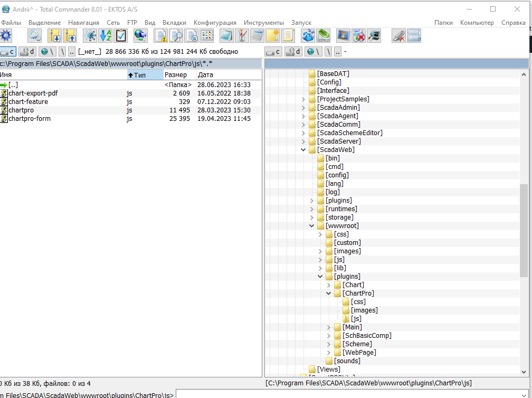The image size is (532, 398).
Task: Click the A-Z sort icon in toolbar
Action: coord(106,35)
